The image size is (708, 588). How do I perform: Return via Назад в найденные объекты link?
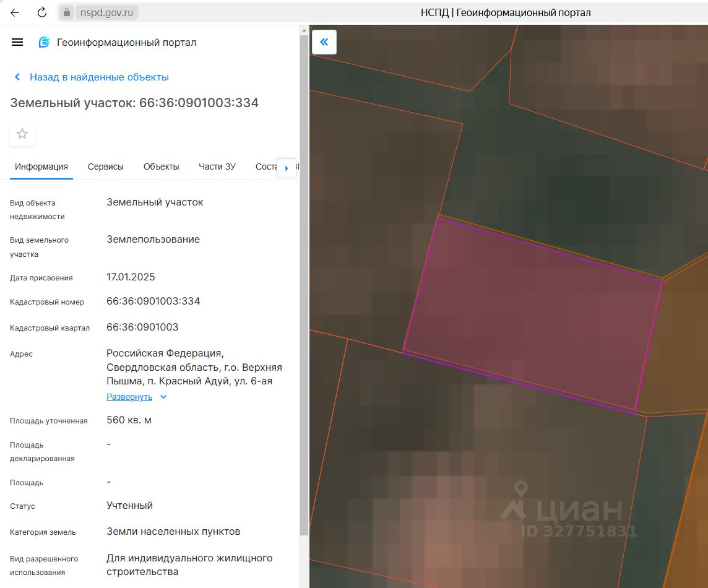pyautogui.click(x=99, y=77)
